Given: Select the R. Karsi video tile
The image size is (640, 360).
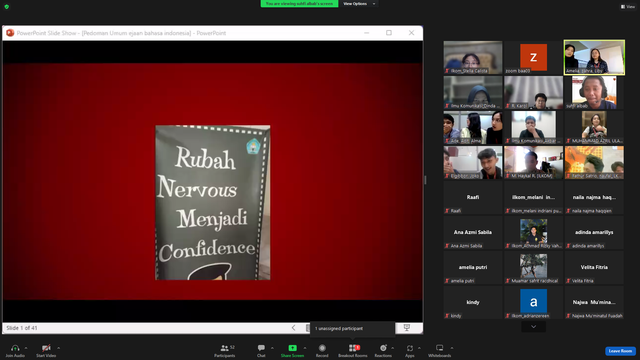Looking at the screenshot, I should click(x=533, y=92).
